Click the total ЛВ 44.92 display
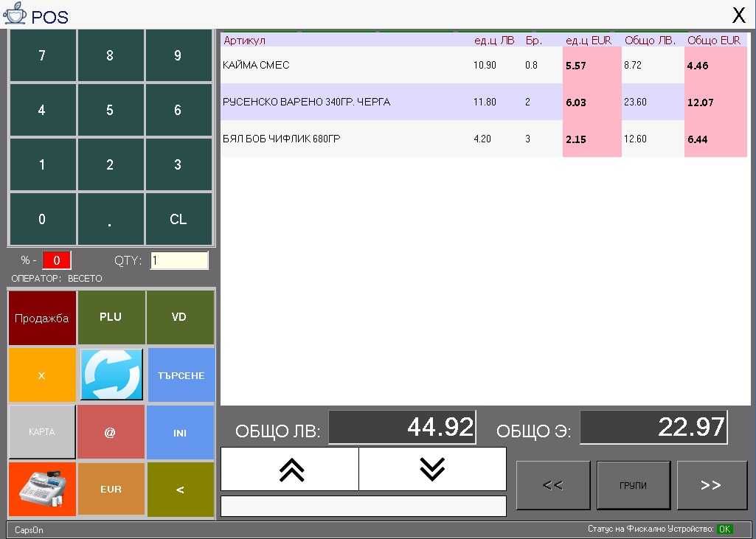 click(402, 427)
